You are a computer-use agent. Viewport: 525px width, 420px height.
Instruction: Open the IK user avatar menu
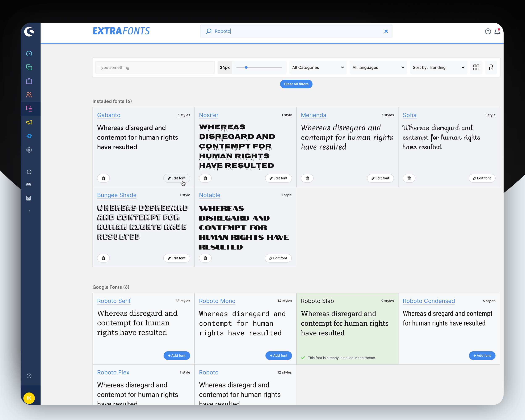click(x=29, y=398)
